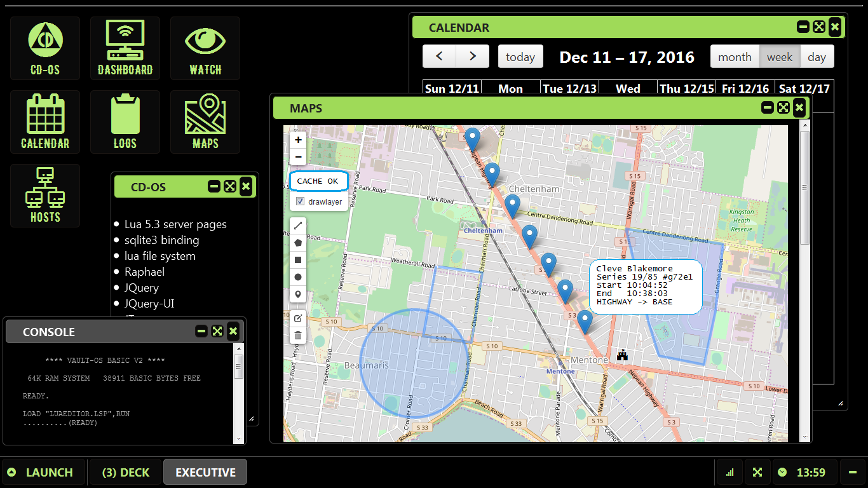Select the draw polyline tool on map
Viewport: 868px width, 488px height.
click(x=298, y=225)
